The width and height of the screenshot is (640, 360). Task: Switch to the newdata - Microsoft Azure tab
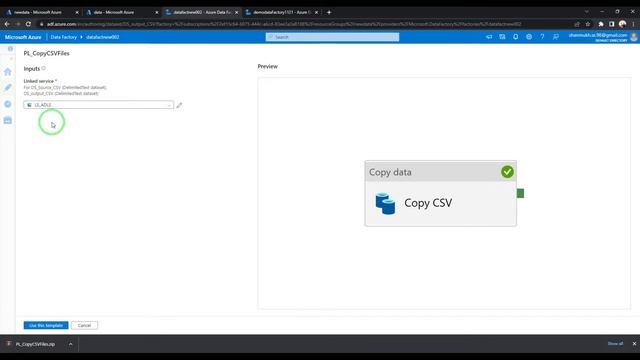pyautogui.click(x=41, y=12)
